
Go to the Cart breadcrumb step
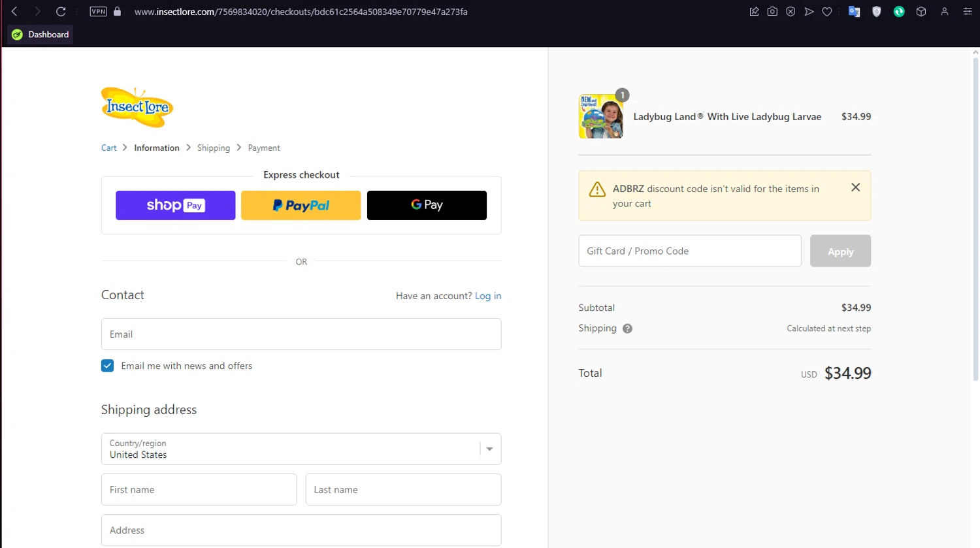point(108,148)
